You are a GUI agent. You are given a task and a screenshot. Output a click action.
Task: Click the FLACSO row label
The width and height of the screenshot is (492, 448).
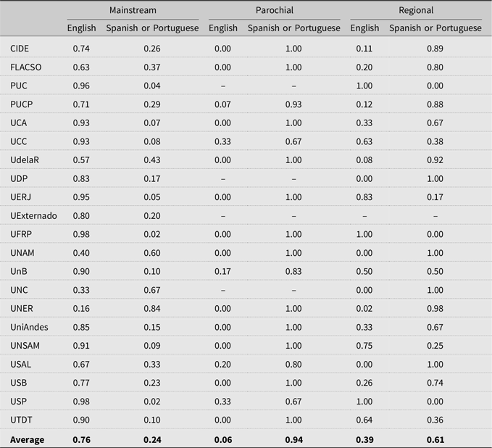(x=26, y=67)
